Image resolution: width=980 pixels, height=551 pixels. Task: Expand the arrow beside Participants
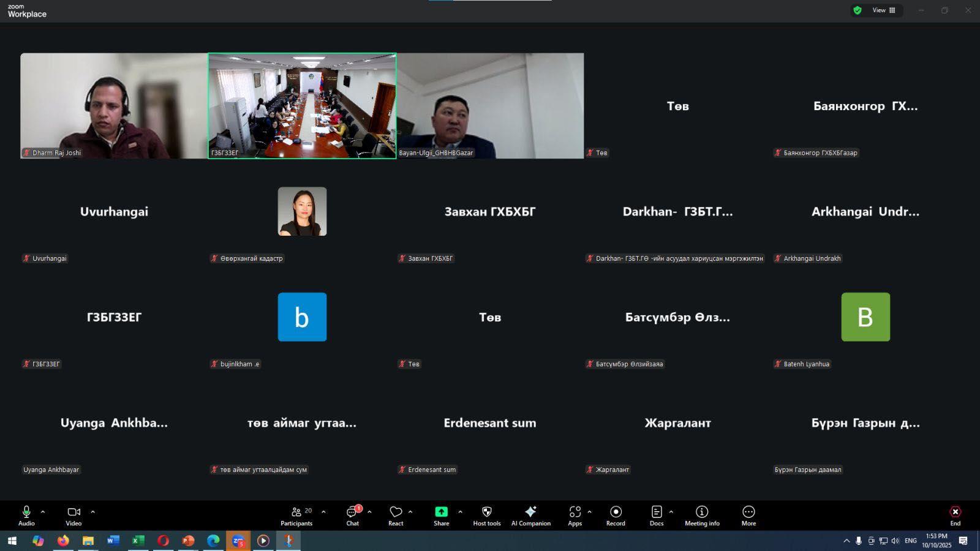tap(323, 512)
